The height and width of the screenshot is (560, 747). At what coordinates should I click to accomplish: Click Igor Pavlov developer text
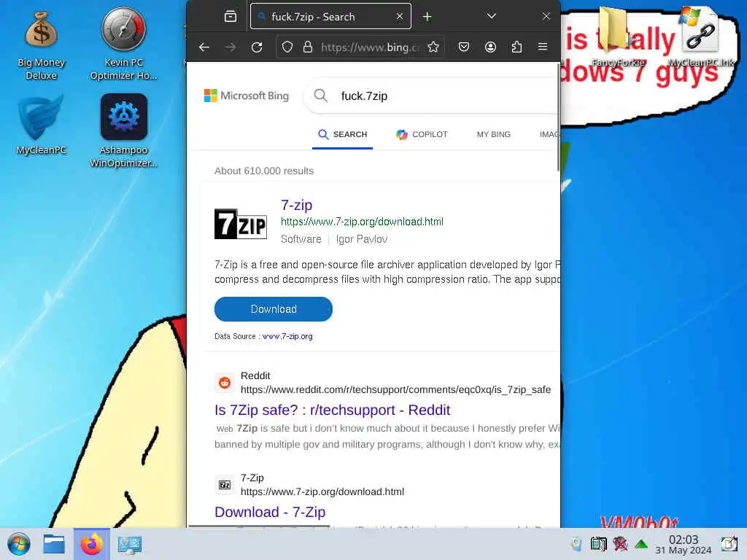coord(362,239)
